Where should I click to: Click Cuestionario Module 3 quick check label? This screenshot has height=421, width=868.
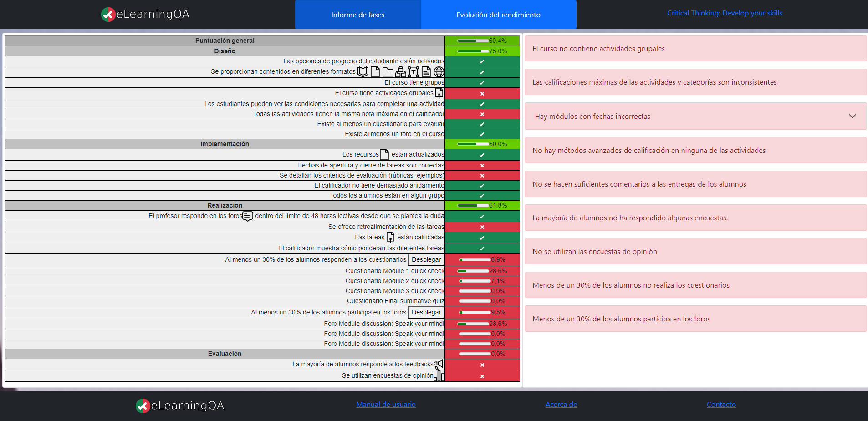pos(395,291)
